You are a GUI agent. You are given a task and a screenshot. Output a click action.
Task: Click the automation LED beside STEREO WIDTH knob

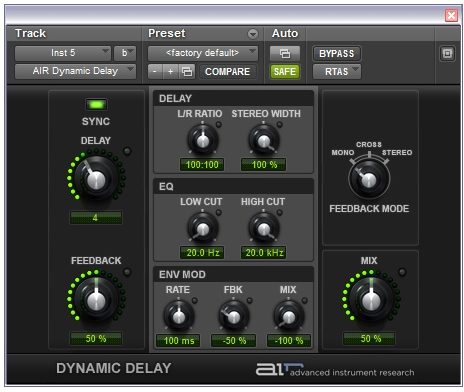point(280,124)
